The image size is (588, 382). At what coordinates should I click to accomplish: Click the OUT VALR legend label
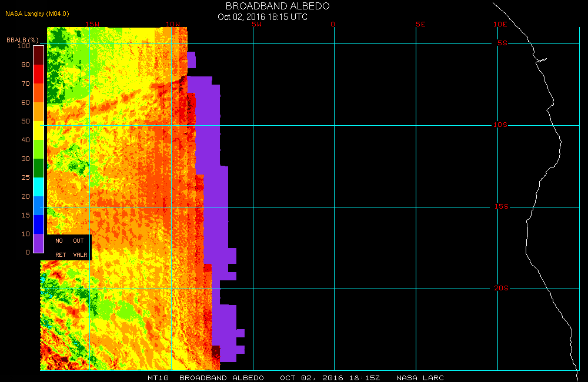(x=79, y=247)
